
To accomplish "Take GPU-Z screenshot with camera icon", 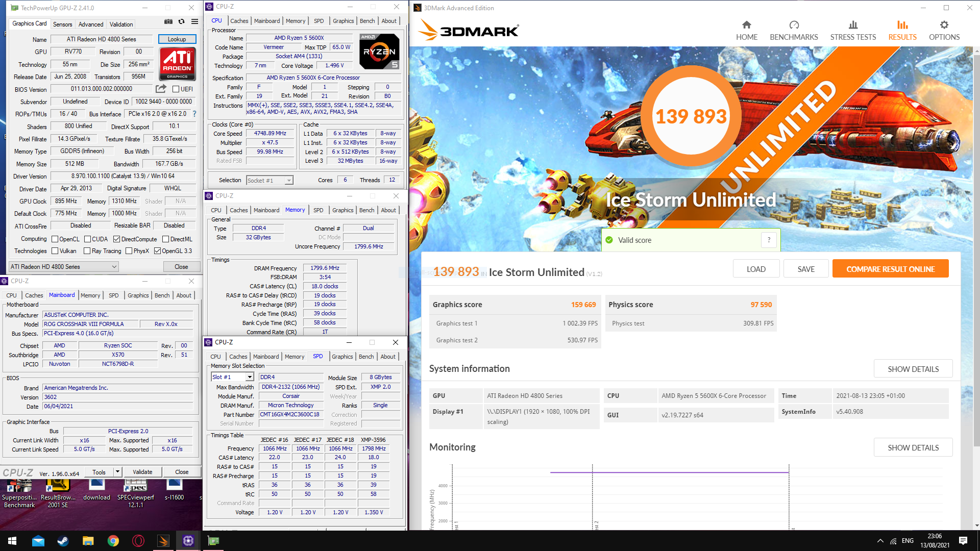I will point(168,21).
